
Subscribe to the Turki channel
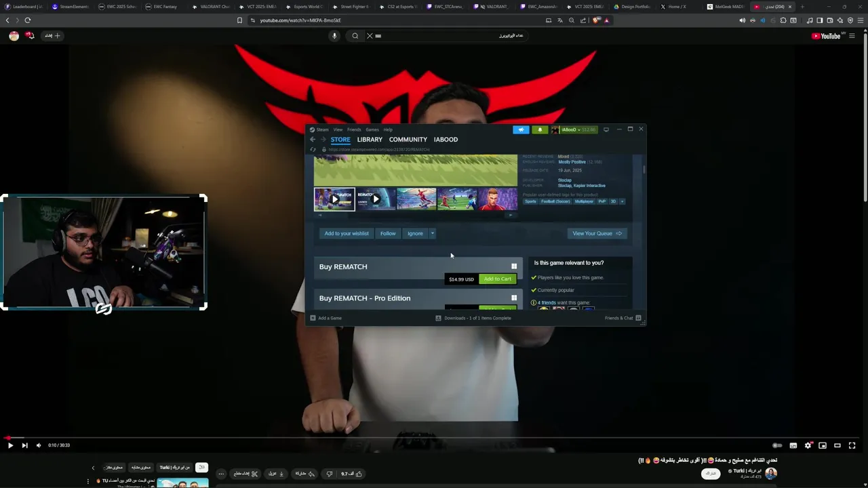(711, 473)
